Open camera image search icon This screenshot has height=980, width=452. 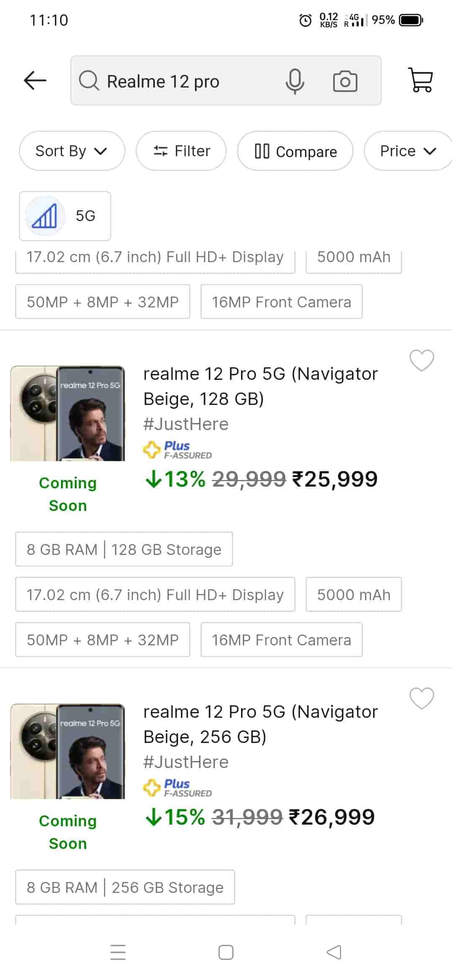345,81
